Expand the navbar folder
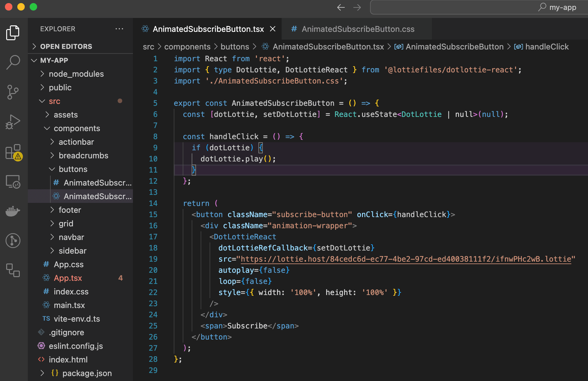Image resolution: width=588 pixels, height=381 pixels. [x=71, y=237]
